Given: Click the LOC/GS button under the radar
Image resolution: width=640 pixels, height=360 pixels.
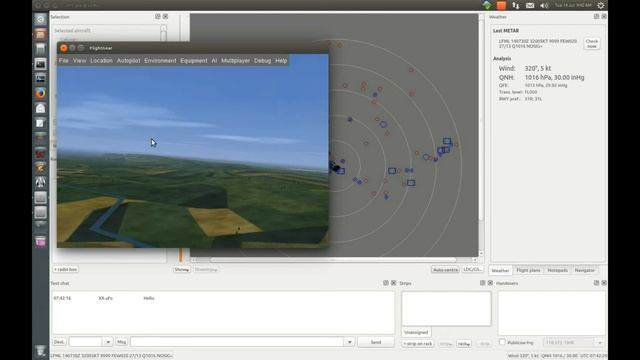Looking at the screenshot, I should (x=473, y=269).
